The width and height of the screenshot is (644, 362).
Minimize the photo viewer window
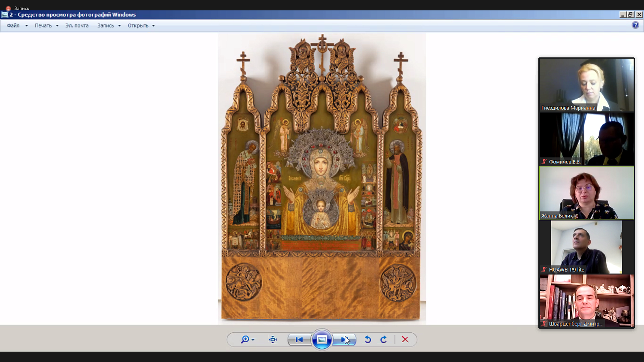pyautogui.click(x=623, y=15)
